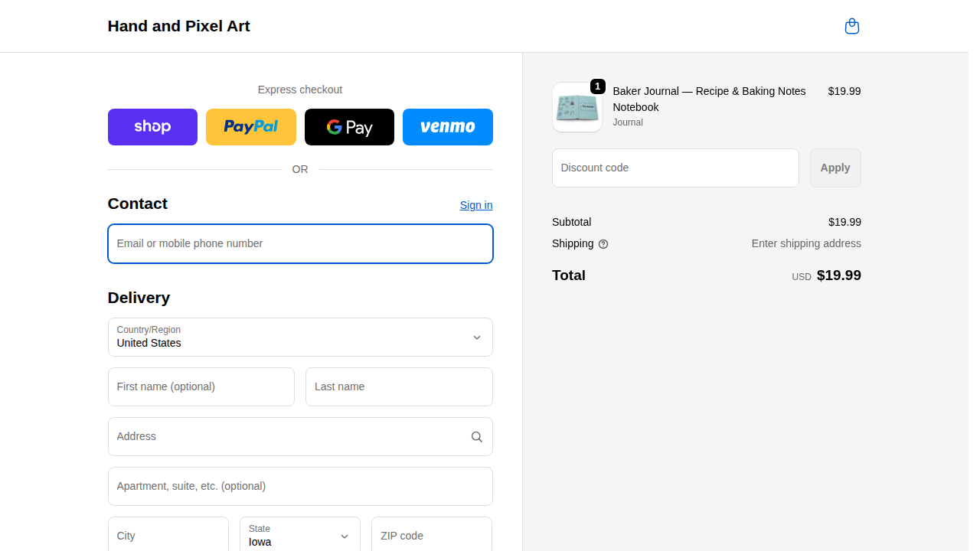Click the City input field
This screenshot has height=551, width=980.
point(168,536)
